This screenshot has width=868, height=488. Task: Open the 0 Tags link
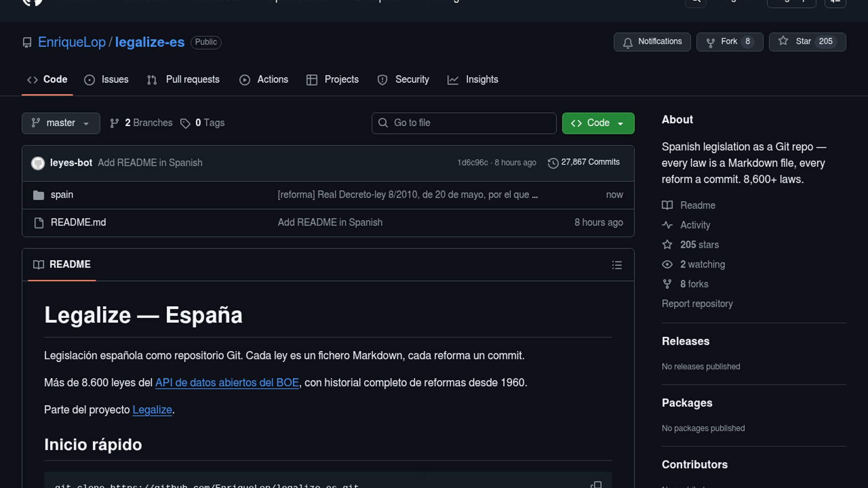click(203, 123)
